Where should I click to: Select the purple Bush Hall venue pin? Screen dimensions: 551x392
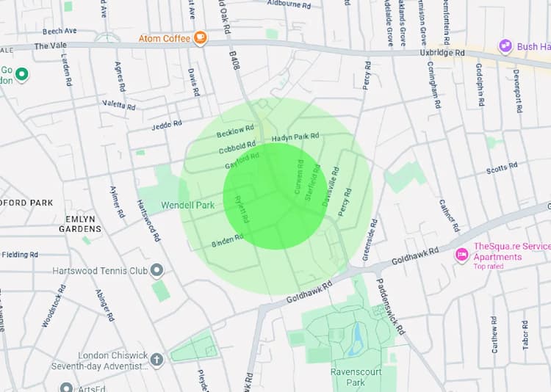(505, 46)
